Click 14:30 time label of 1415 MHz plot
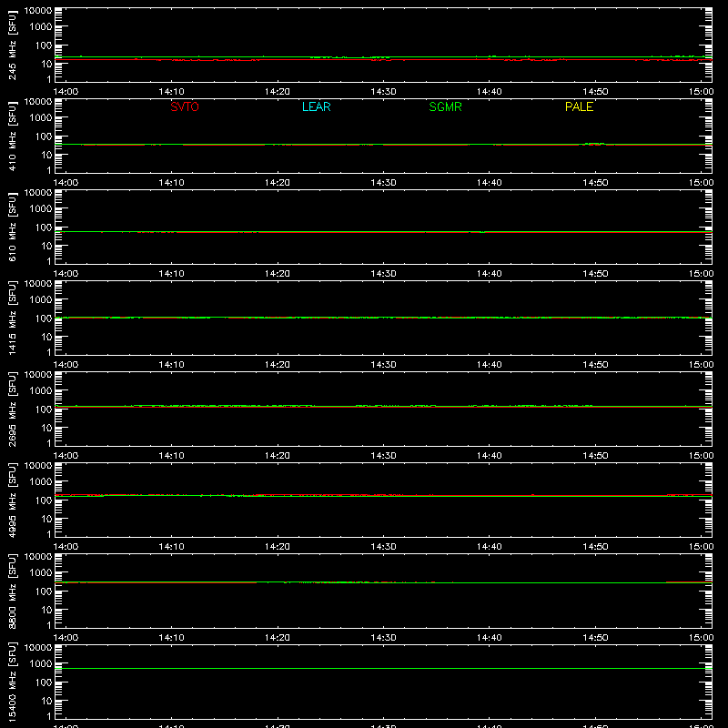This screenshot has width=728, height=728. [383, 365]
